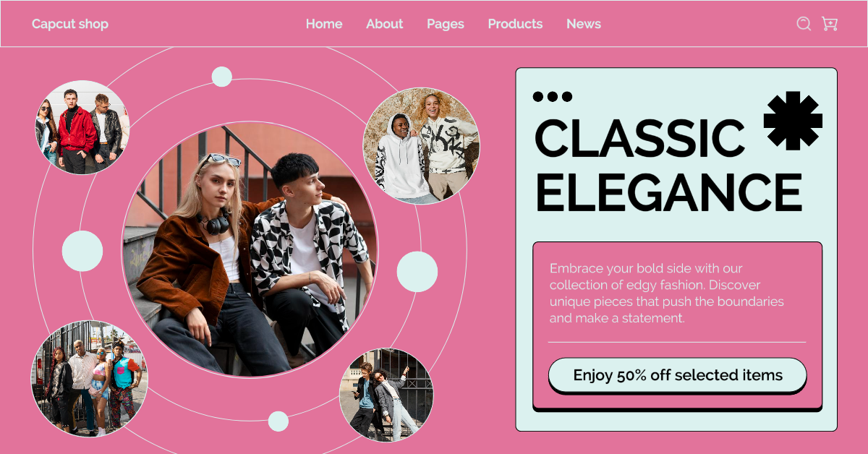Select the two hoodies friends photo
This screenshot has width=868, height=454.
click(x=421, y=146)
